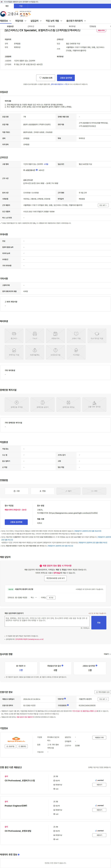Screen dimensions: 111x868
Task: Click the 면접 selection step
Action: (x=43, y=491)
